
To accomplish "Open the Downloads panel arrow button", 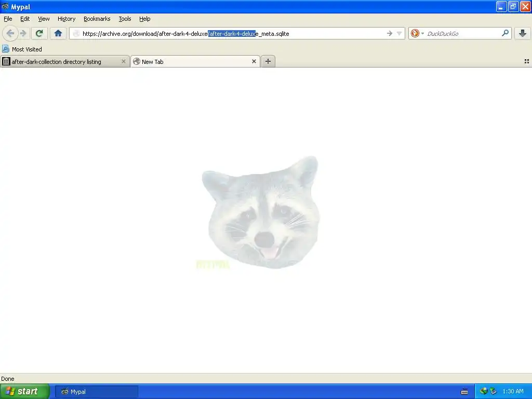I will [523, 33].
